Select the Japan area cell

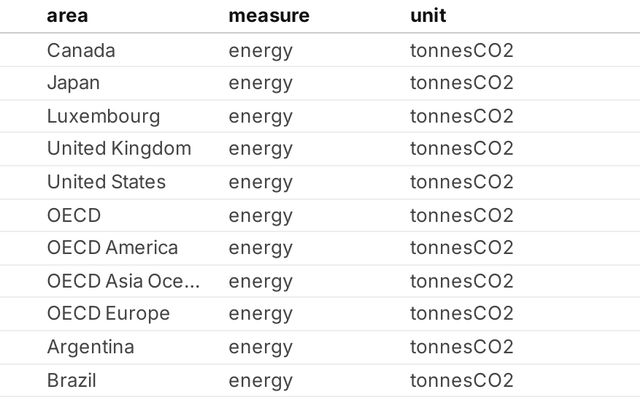(x=73, y=83)
